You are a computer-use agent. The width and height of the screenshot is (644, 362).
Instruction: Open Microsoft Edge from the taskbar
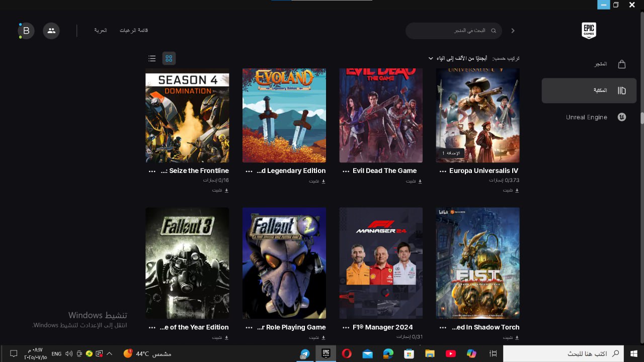(388, 353)
